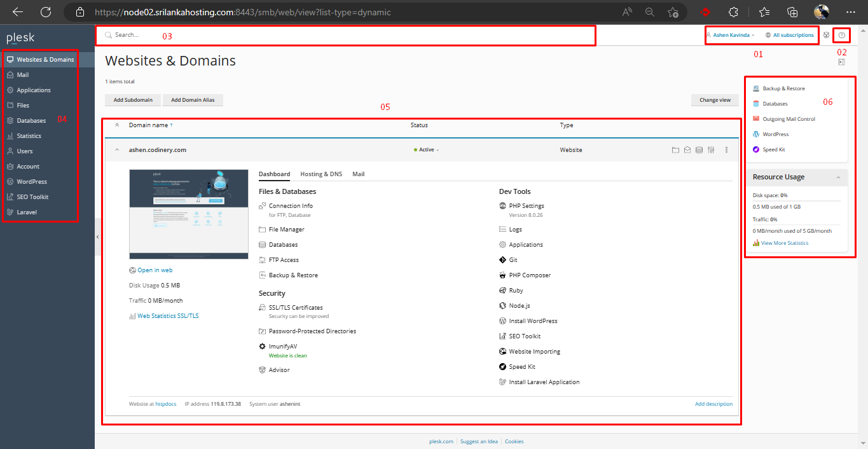
Task: Open the View More Statistics link
Action: (x=784, y=243)
